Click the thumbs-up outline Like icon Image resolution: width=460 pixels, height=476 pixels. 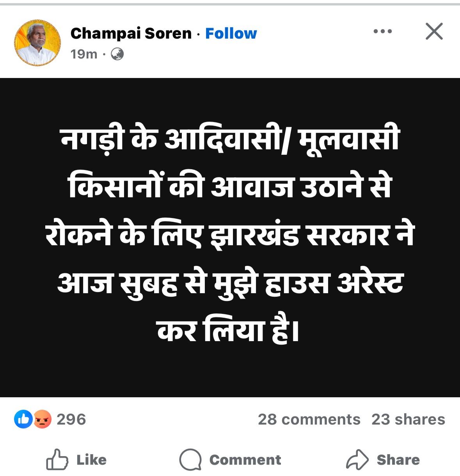57,459
